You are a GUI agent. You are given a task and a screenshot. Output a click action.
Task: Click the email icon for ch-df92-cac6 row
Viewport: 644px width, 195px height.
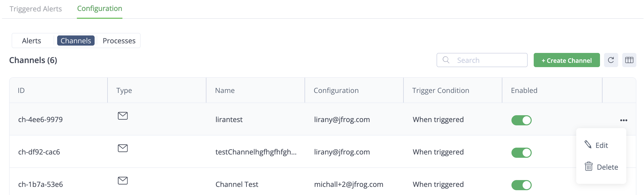[x=123, y=148]
